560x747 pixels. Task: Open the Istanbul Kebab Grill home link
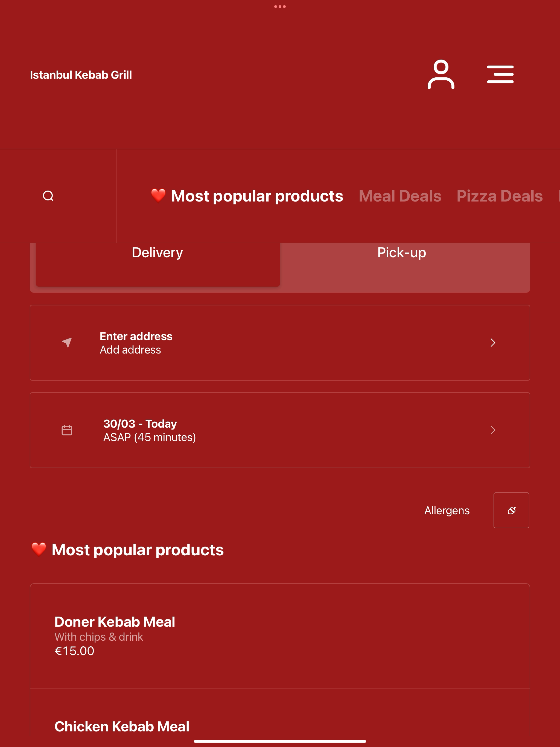point(81,75)
